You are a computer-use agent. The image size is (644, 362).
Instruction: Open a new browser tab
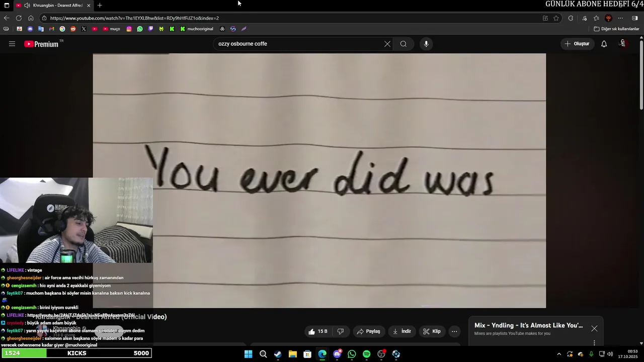[x=100, y=6]
